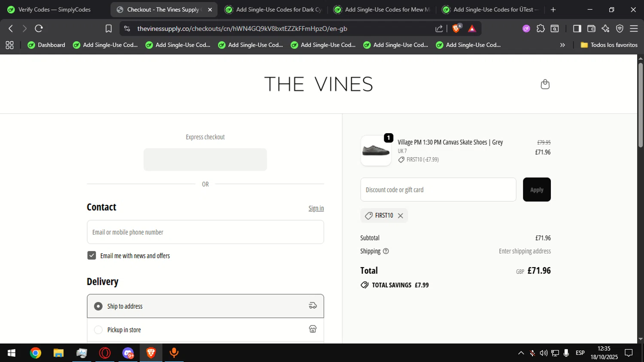Toggle the browser sidebar panel
Viewport: 644px width, 362px height.
[577, 28]
